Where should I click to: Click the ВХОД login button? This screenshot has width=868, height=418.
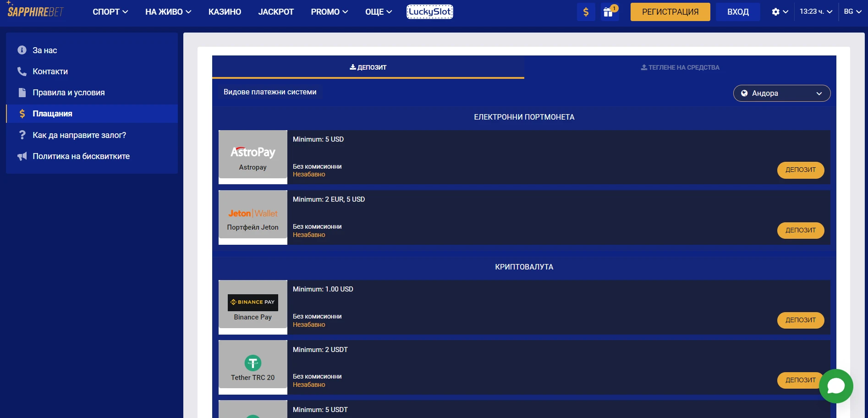[738, 12]
